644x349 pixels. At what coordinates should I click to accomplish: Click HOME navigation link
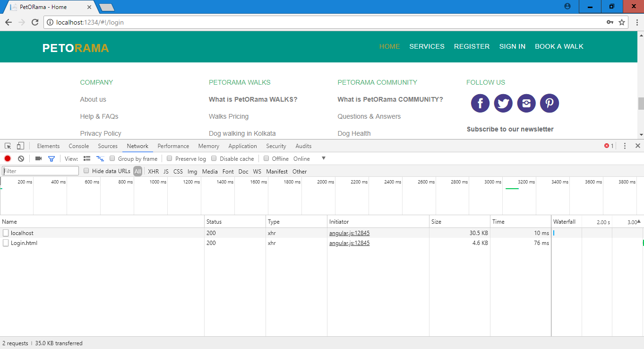click(x=389, y=46)
